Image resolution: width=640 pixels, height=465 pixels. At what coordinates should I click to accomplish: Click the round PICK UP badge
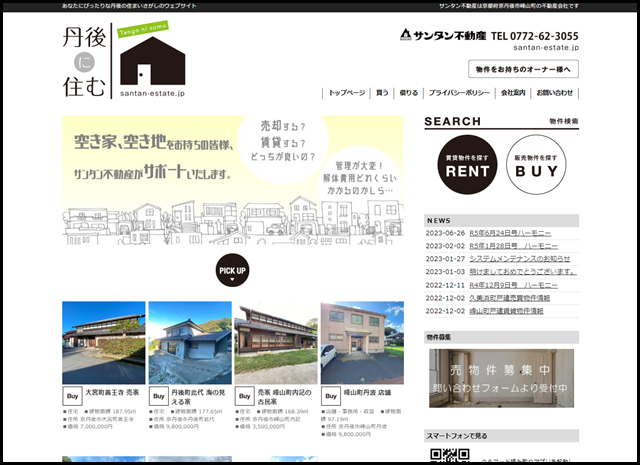[232, 270]
